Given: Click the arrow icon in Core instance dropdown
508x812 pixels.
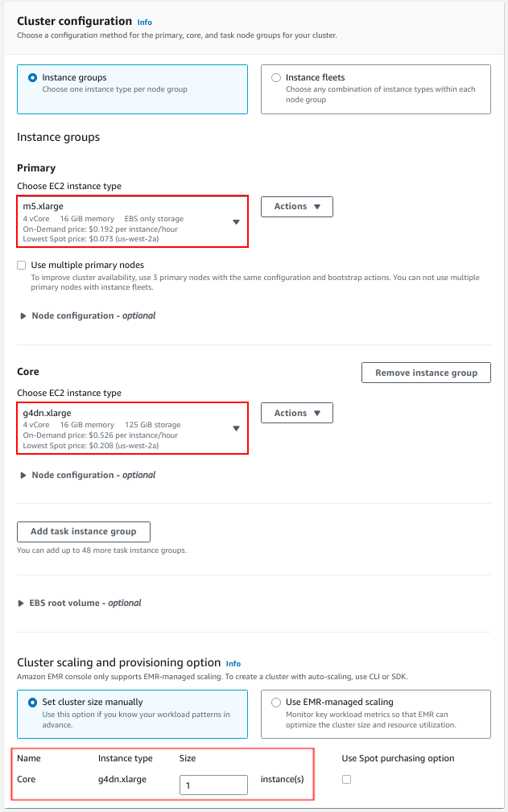Looking at the screenshot, I should pos(236,429).
